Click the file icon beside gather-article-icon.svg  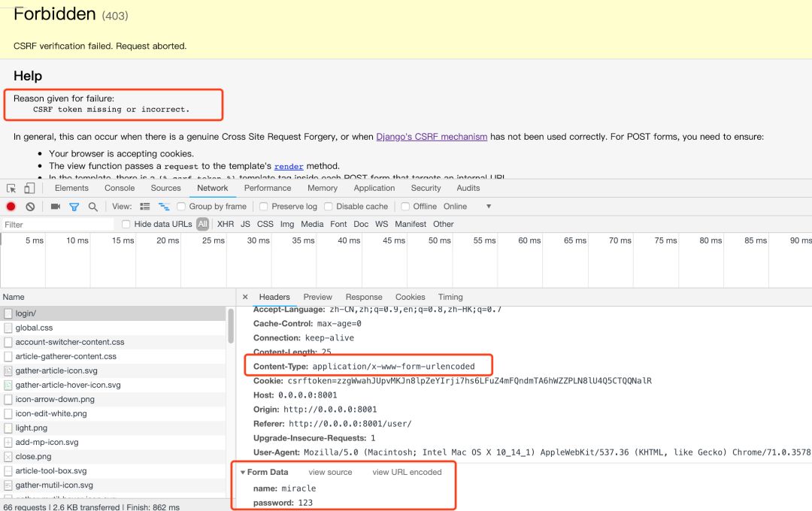pos(8,370)
